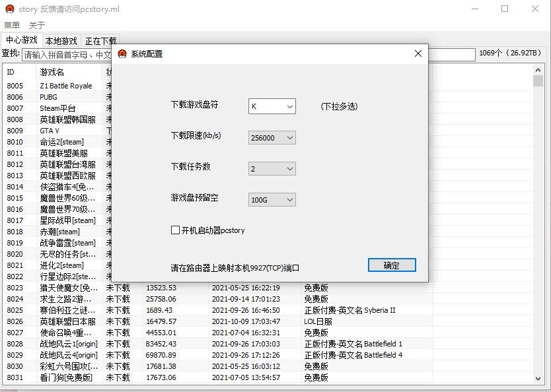Image resolution: width=551 pixels, height=392 pixels.
Task: Click the search input field
Action: tap(66, 55)
